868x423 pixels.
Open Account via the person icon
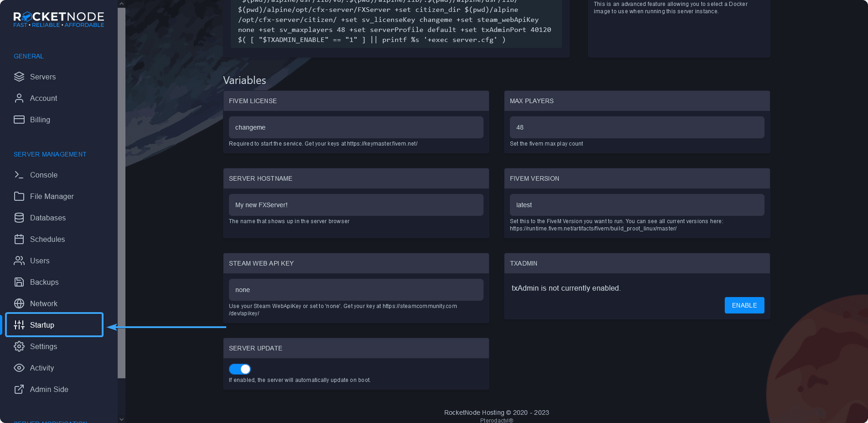tap(19, 98)
